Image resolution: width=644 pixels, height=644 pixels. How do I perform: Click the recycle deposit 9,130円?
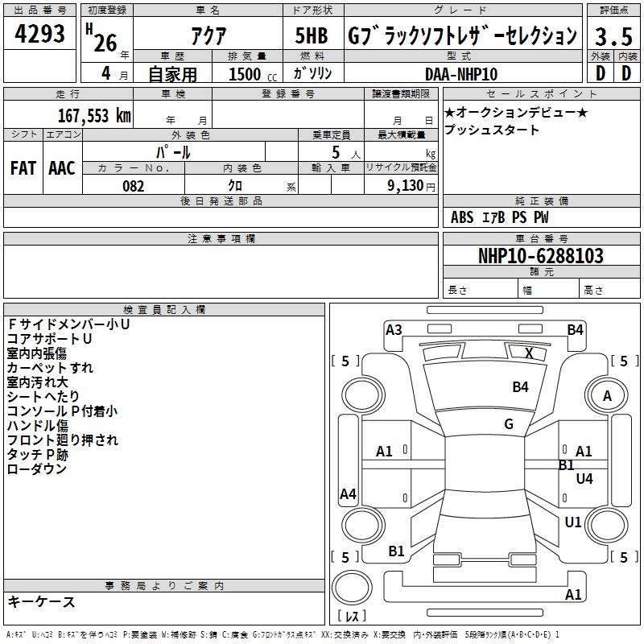(411, 186)
